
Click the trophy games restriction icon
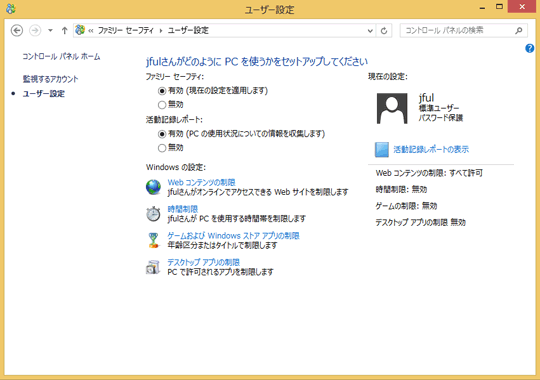[x=154, y=240]
